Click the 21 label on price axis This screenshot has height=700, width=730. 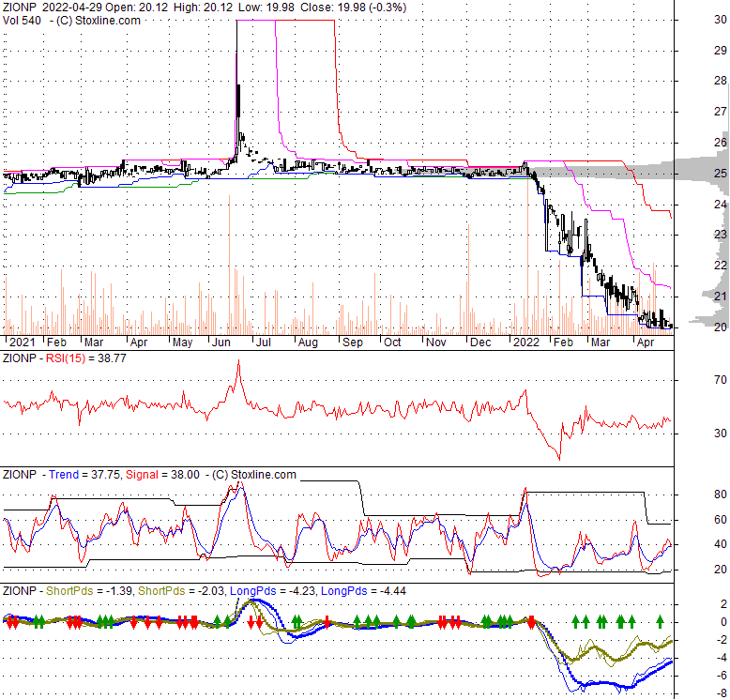(721, 296)
